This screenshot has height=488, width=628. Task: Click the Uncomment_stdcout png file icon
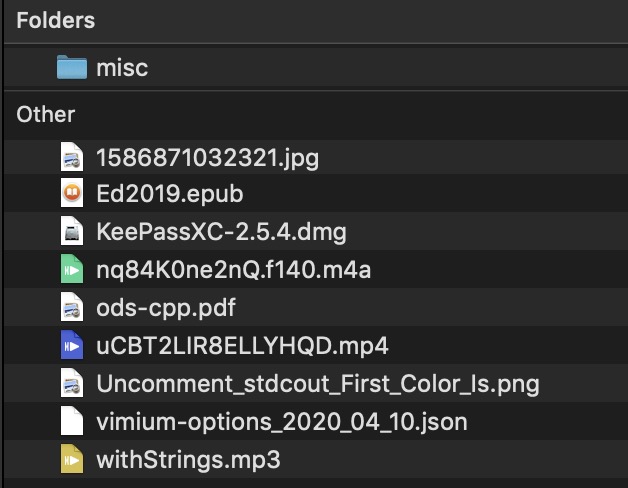(71, 384)
